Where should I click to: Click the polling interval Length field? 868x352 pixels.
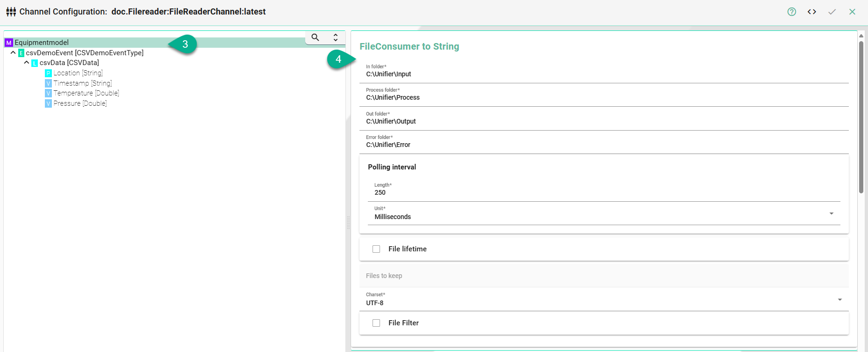(x=603, y=193)
